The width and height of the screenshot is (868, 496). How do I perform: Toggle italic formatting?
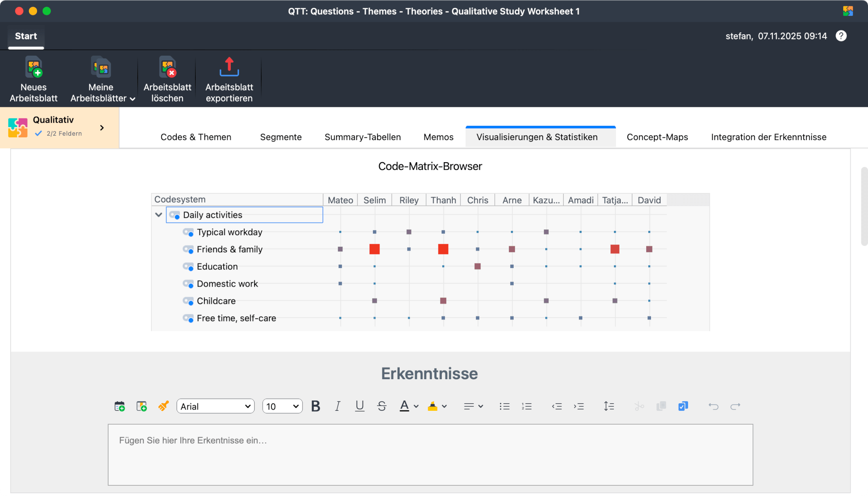337,406
